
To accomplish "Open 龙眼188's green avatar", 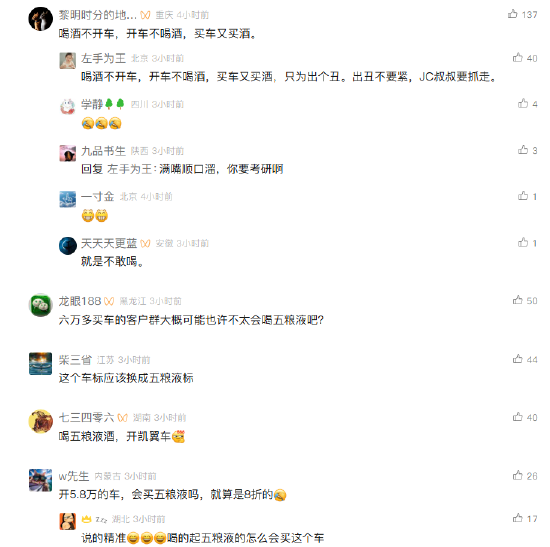I will (40, 305).
